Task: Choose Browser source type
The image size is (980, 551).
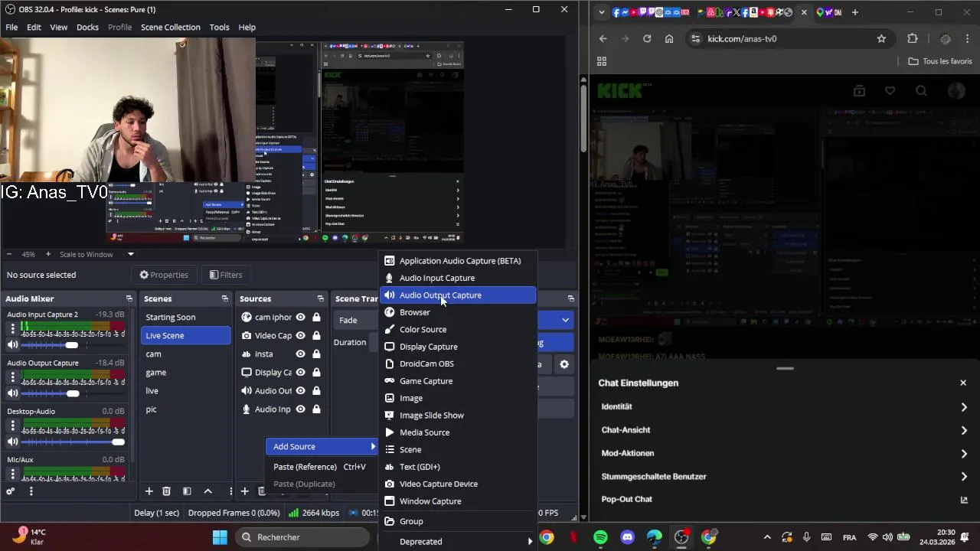Action: 459,312
